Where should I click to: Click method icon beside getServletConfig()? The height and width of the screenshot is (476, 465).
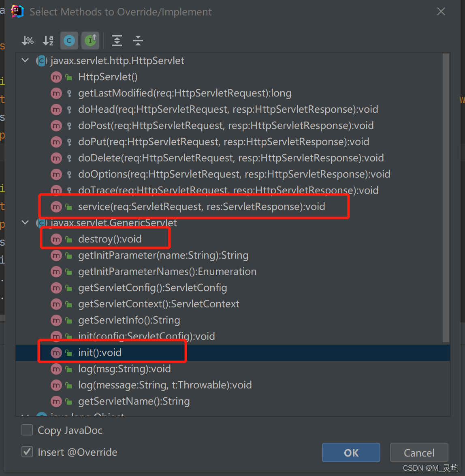[56, 288]
